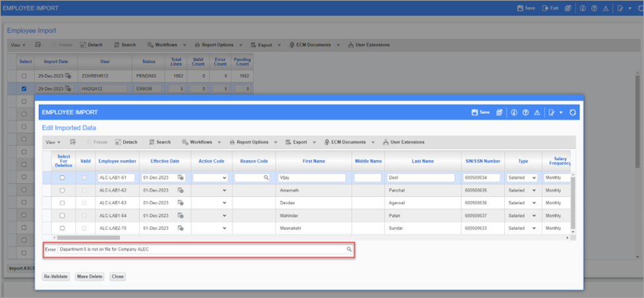644x298 pixels.
Task: Click Detach in the background Employee Import toolbar
Action: (x=91, y=45)
